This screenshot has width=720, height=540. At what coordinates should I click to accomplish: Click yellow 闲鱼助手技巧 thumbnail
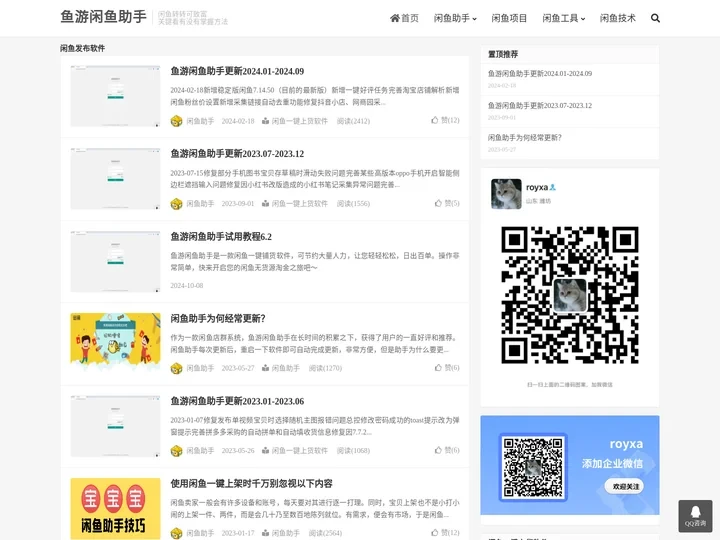coord(115,508)
